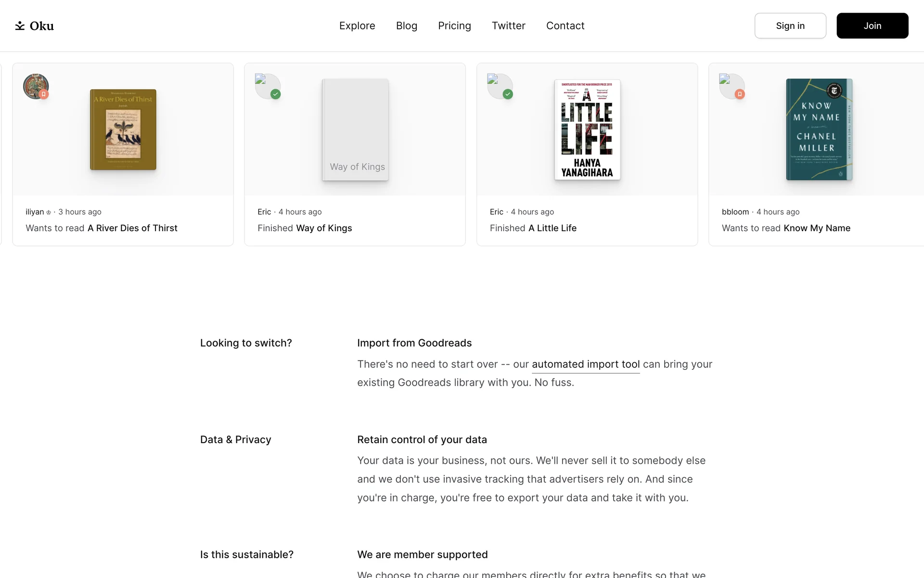
Task: Click bbloom's avatar on Know My Name card
Action: 731,86
